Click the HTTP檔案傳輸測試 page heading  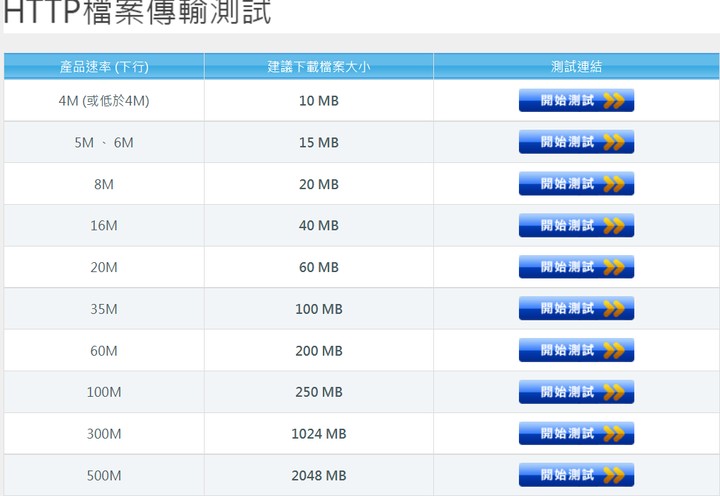pyautogui.click(x=138, y=12)
